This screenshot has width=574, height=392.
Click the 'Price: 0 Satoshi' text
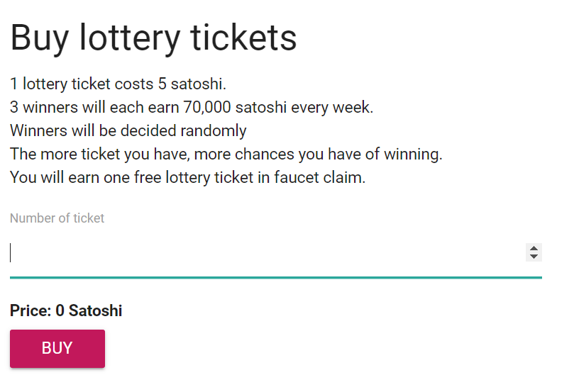pos(66,310)
